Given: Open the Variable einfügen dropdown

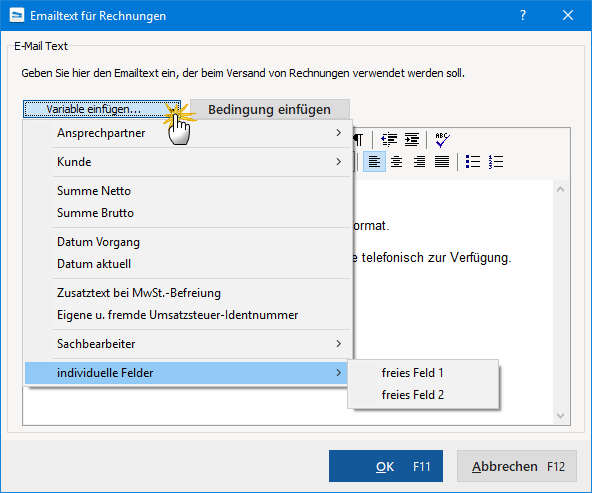Looking at the screenshot, I should 102,109.
